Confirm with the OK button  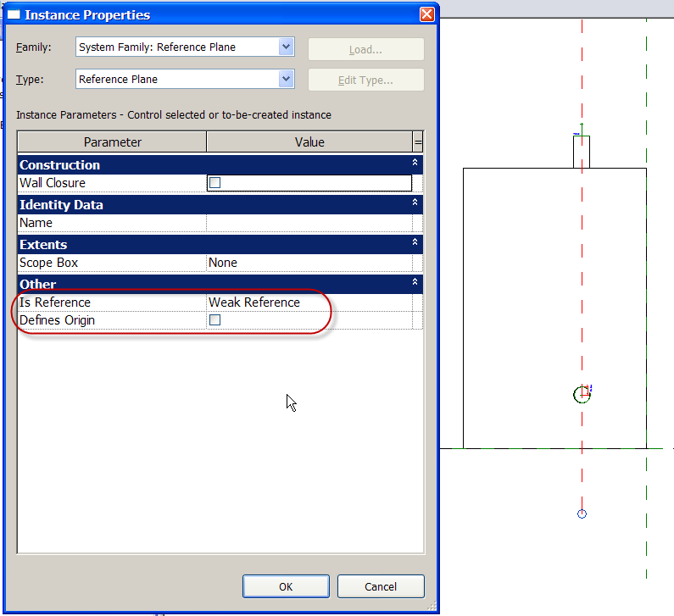286,586
